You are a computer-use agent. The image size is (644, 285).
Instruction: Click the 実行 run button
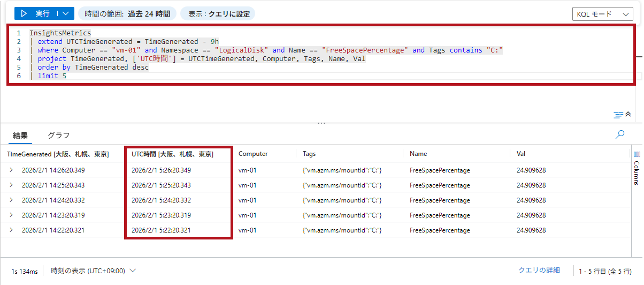(35, 13)
